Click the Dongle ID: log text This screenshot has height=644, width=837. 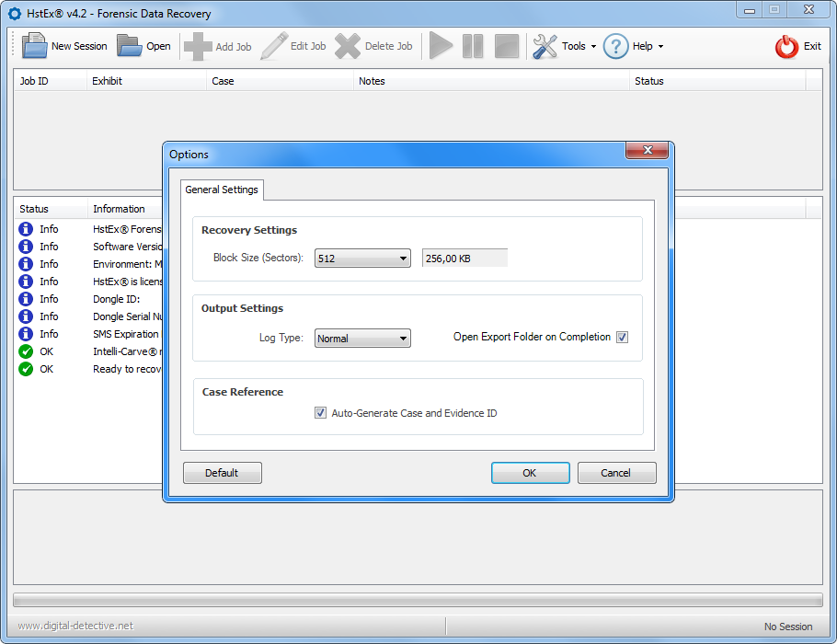click(x=117, y=299)
